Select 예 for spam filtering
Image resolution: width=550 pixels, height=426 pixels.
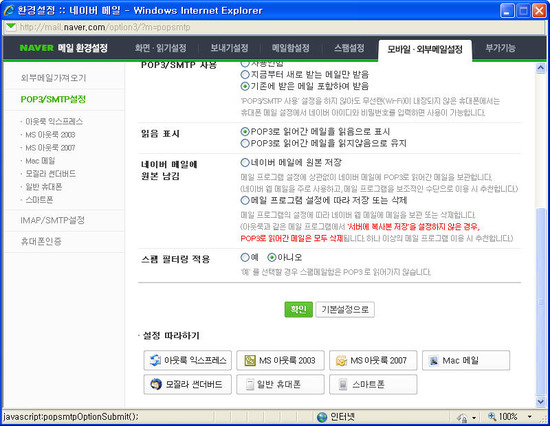245,258
